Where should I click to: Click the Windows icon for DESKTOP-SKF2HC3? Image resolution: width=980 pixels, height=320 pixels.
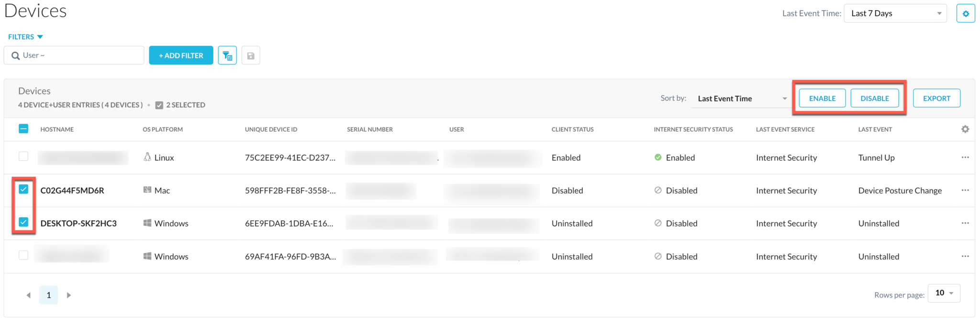pyautogui.click(x=147, y=222)
